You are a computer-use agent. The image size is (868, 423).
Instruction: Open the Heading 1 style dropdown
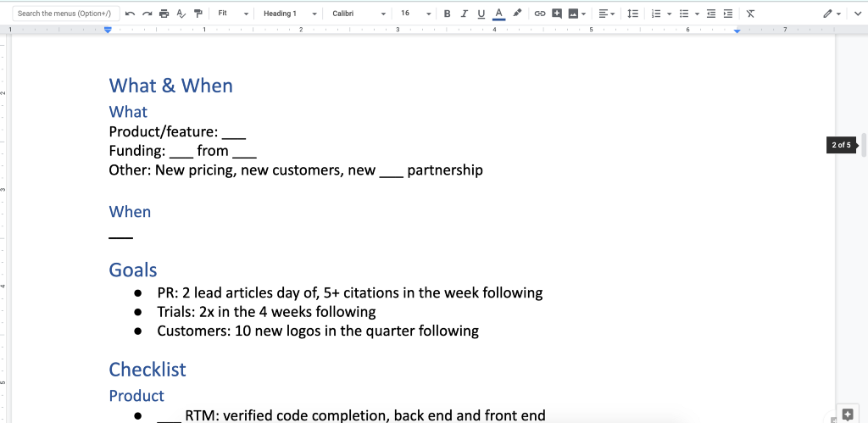coord(290,14)
